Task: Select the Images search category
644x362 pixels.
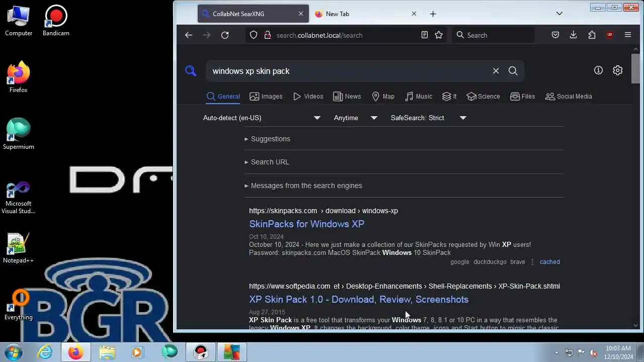Action: pos(266,97)
